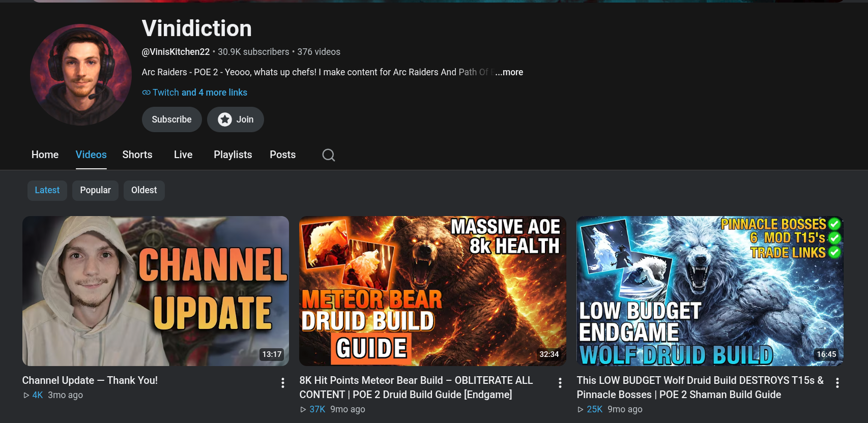Switch to the Playlists tab

[x=233, y=155]
